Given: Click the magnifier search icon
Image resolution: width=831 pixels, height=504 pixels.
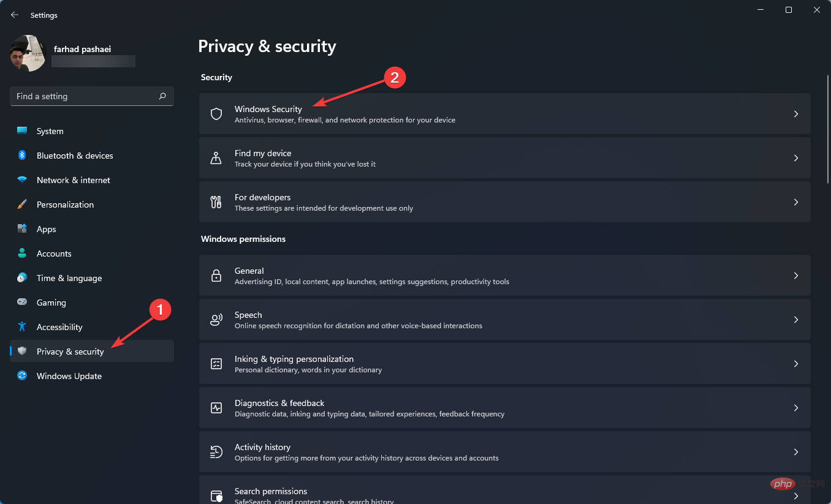Looking at the screenshot, I should coord(162,96).
